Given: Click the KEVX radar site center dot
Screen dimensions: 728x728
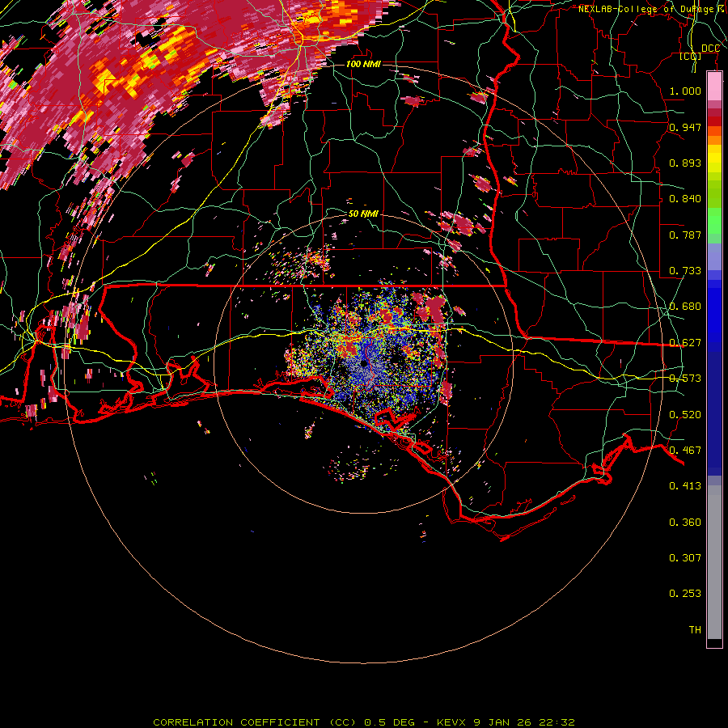Looking at the screenshot, I should click(x=364, y=363).
